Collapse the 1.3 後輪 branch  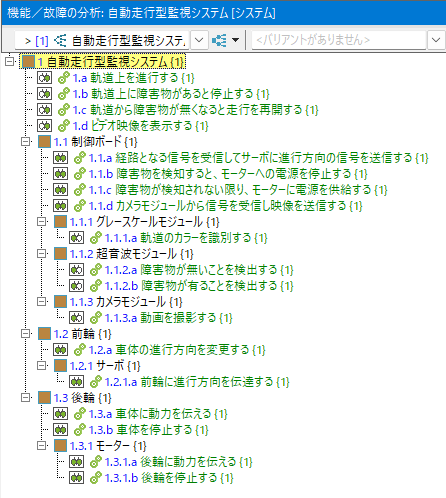26,398
